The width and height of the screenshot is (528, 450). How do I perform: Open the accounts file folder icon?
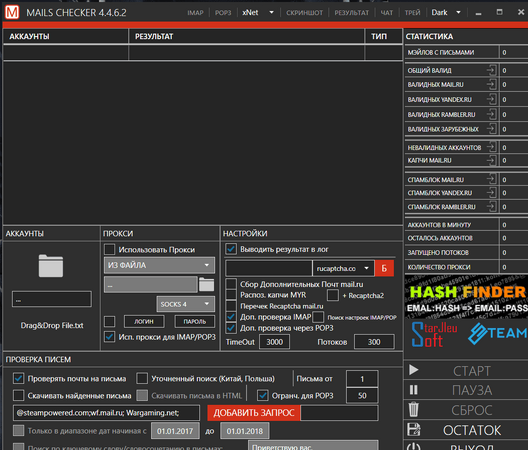[x=51, y=266]
